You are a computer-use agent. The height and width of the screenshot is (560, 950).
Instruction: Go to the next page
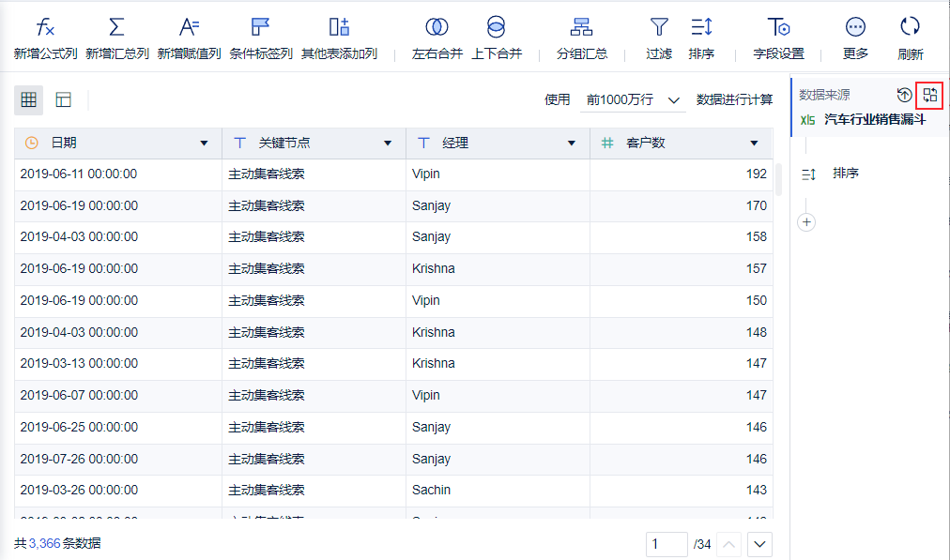(x=759, y=544)
